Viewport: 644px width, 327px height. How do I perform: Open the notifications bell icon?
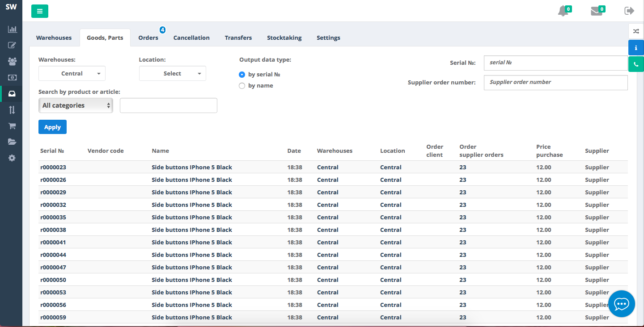pyautogui.click(x=563, y=11)
